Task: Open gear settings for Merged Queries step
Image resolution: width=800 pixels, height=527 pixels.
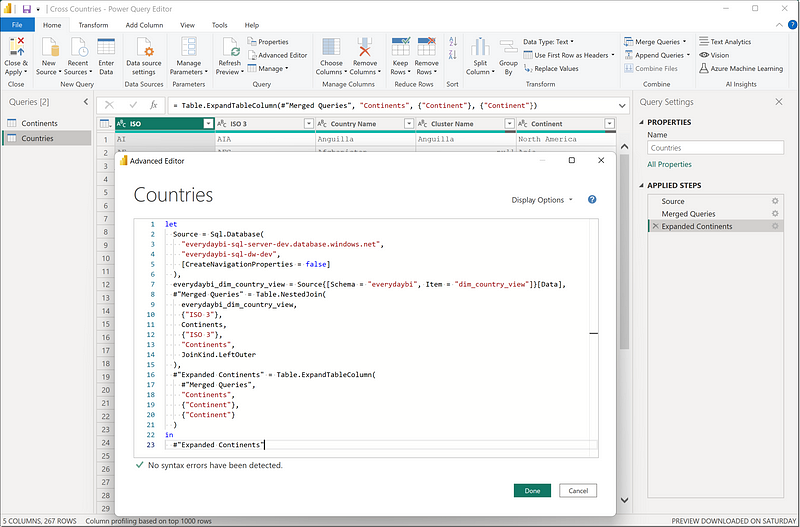Action: [775, 214]
